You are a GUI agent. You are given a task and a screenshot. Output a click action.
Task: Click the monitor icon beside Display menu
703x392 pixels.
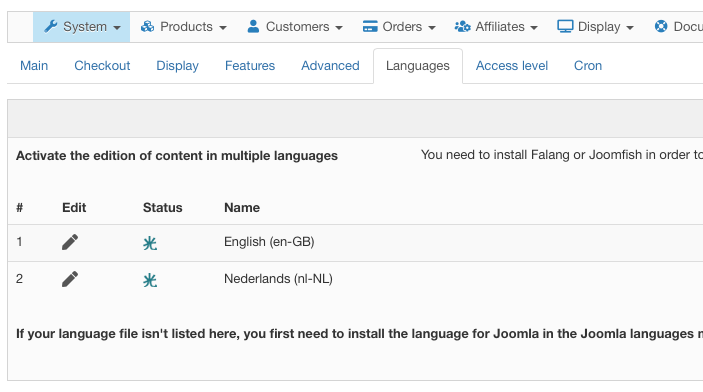pyautogui.click(x=565, y=26)
